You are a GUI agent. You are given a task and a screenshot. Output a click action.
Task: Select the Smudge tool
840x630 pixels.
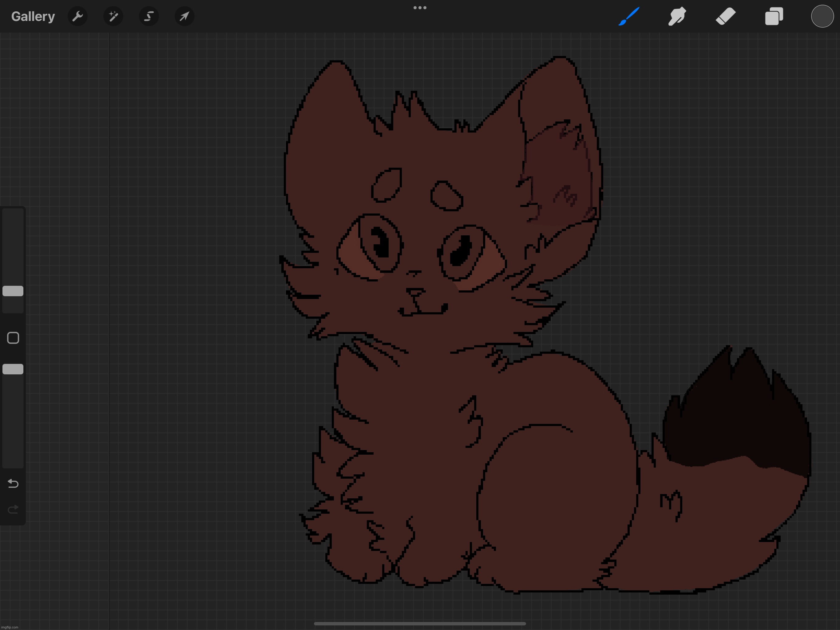click(677, 16)
